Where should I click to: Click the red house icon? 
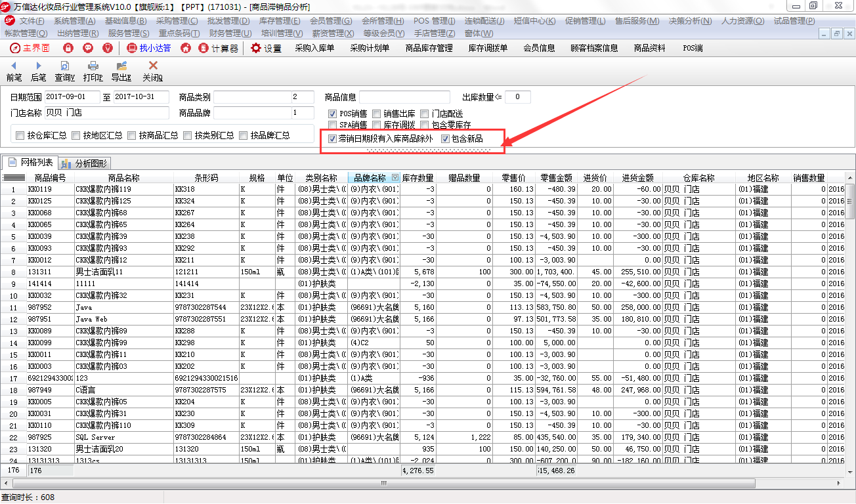pyautogui.click(x=186, y=48)
